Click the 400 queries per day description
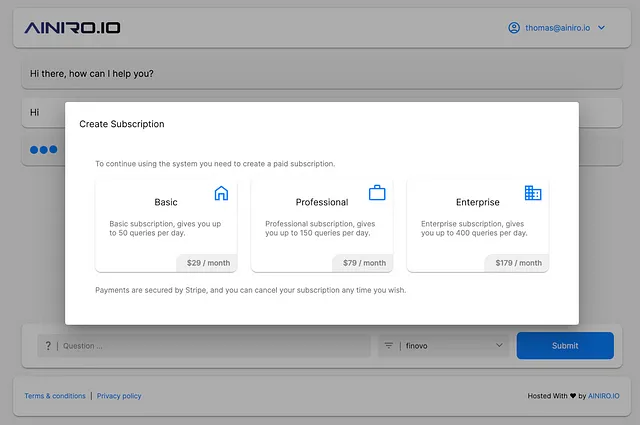The height and width of the screenshot is (425, 640). point(474,228)
